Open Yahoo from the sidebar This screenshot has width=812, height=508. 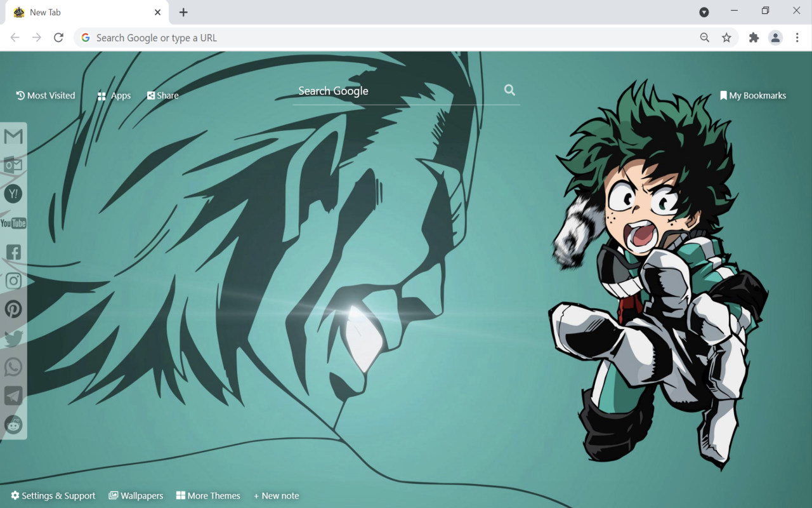point(13,194)
